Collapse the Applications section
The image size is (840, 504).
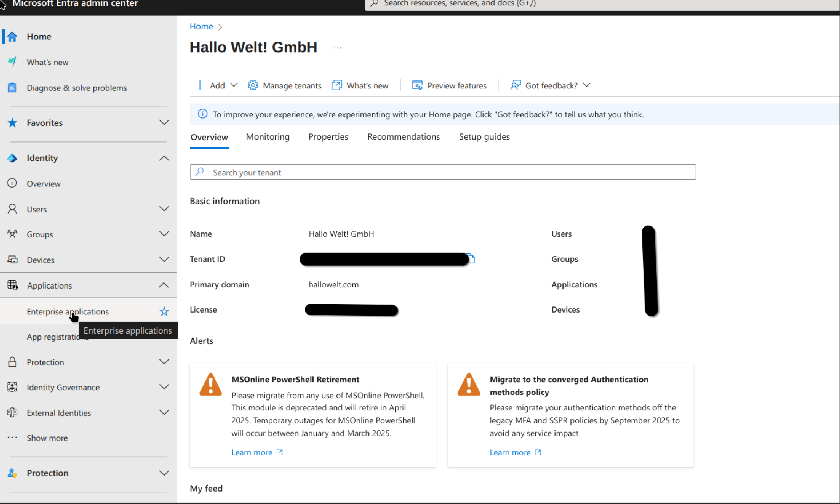(164, 285)
